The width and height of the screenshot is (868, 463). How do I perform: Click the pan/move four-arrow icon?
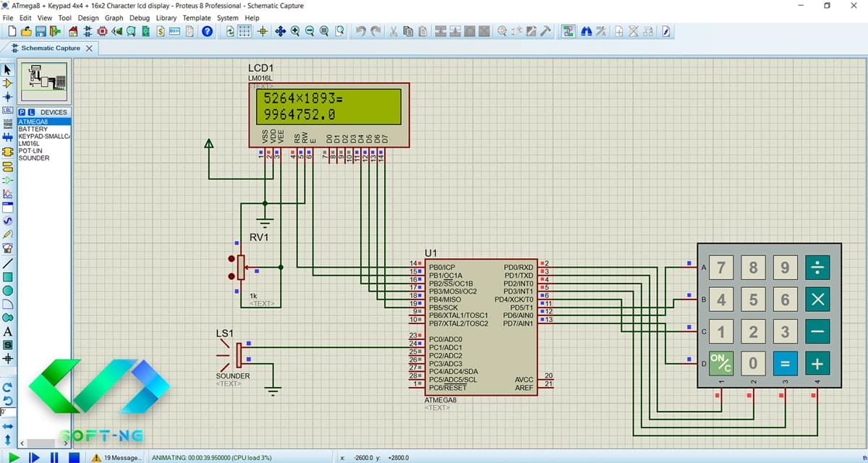tap(280, 31)
